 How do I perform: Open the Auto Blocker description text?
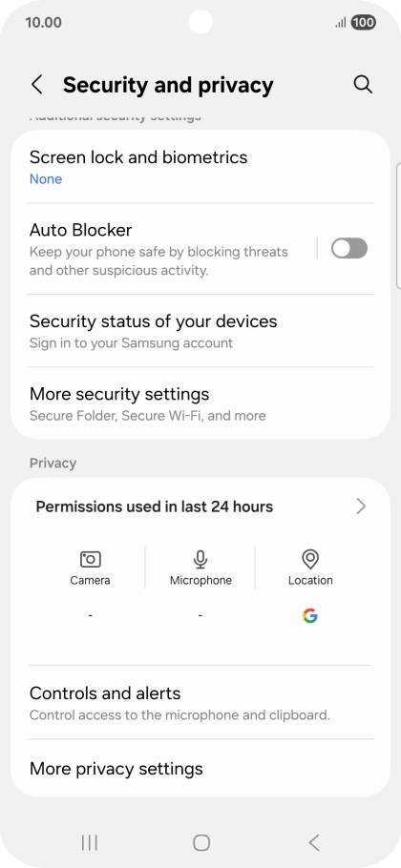[x=158, y=261]
